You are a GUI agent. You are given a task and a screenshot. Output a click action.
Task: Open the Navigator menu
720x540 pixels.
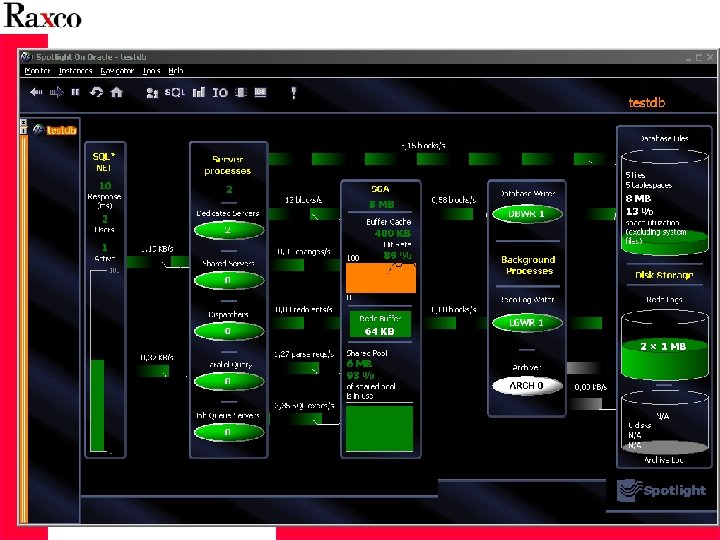[117, 71]
